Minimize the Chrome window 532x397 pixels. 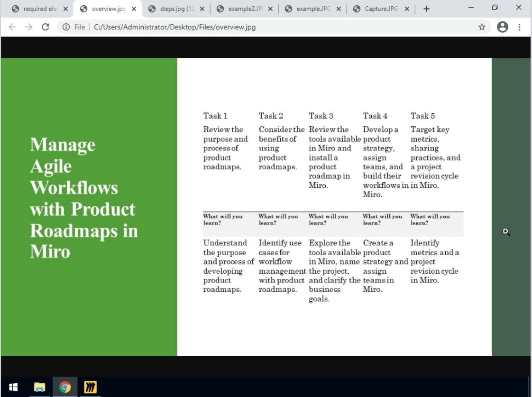point(471,8)
